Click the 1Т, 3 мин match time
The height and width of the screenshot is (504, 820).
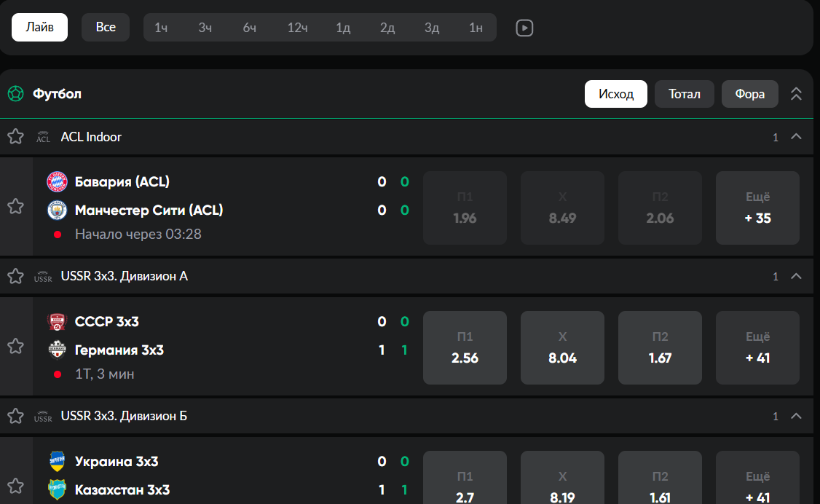point(105,374)
